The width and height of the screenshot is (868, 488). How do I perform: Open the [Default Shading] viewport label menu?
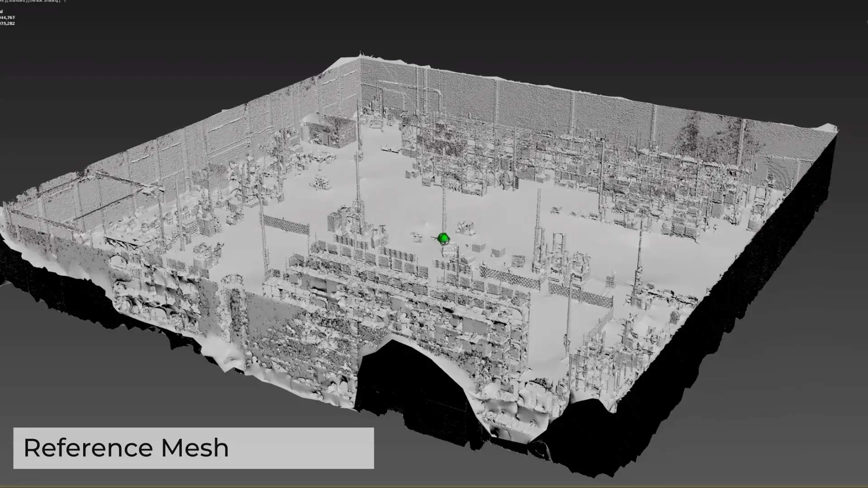(x=44, y=1)
